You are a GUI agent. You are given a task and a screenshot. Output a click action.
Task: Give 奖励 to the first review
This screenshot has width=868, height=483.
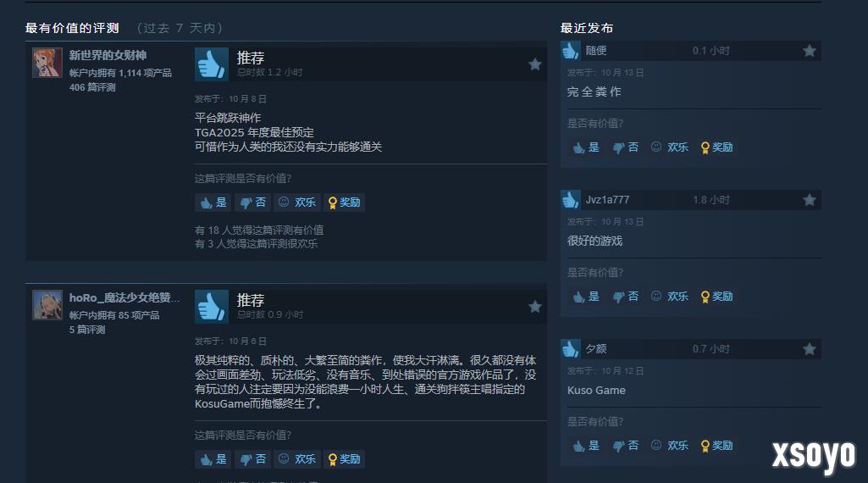(344, 203)
